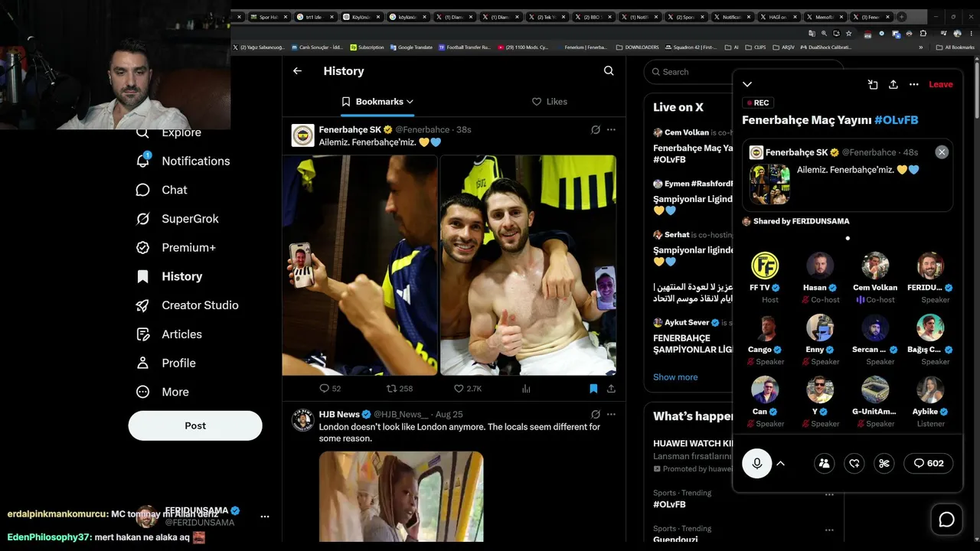This screenshot has height=551, width=980.
Task: Open the All Bookmarks folder
Action: click(x=955, y=47)
